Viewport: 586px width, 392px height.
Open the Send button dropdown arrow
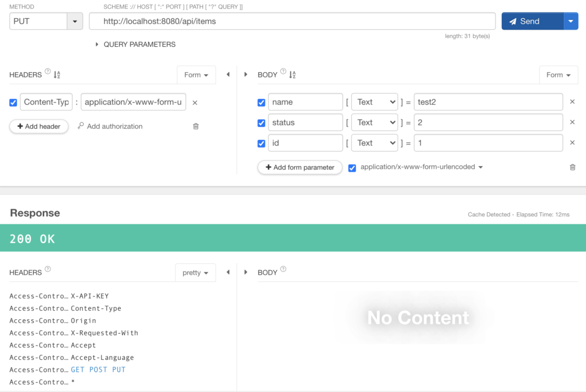571,21
